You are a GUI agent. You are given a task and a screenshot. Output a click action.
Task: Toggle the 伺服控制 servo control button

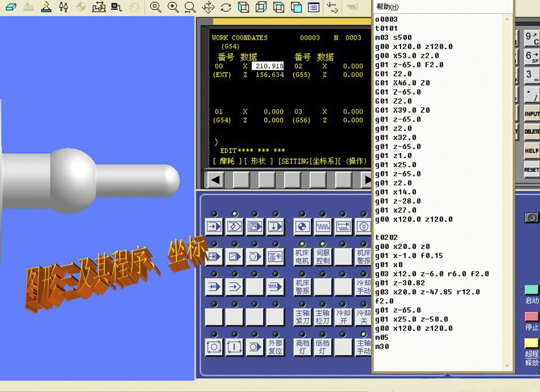pos(323,257)
